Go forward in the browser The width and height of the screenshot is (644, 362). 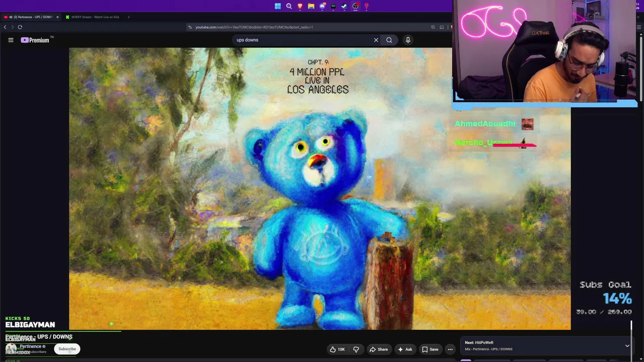pyautogui.click(x=13, y=27)
